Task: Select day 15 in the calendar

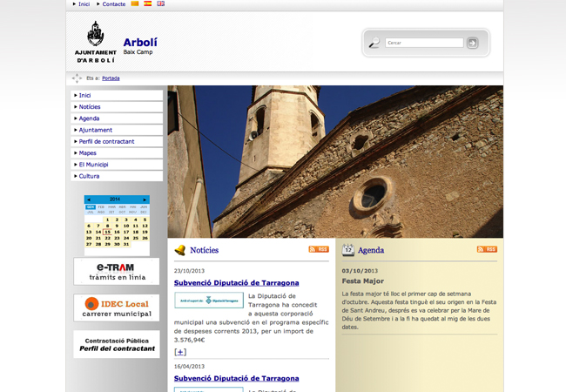Action: (107, 233)
